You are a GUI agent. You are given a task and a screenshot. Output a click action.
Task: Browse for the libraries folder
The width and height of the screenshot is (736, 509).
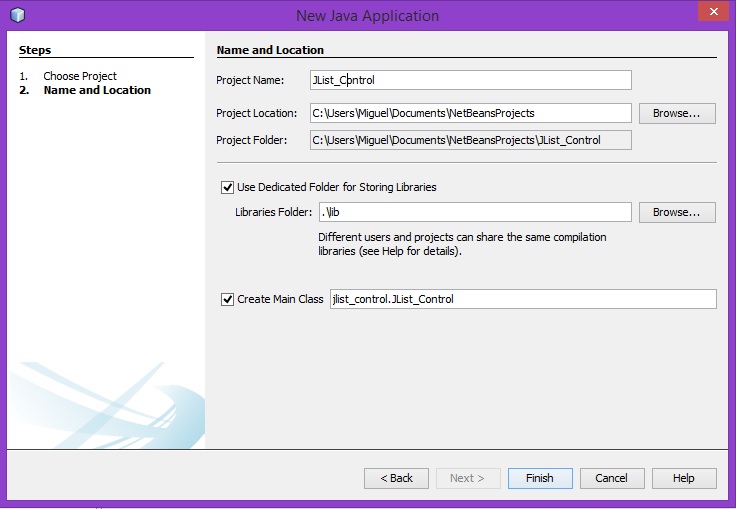click(677, 212)
